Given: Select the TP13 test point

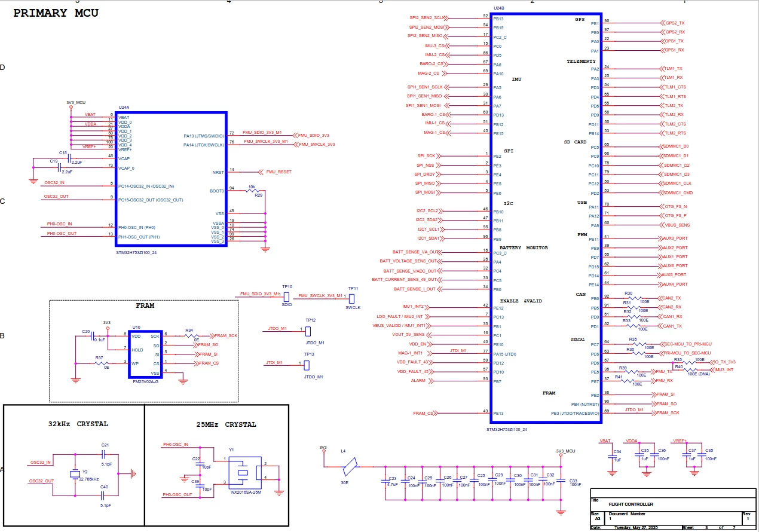Looking at the screenshot, I should click(x=307, y=365).
